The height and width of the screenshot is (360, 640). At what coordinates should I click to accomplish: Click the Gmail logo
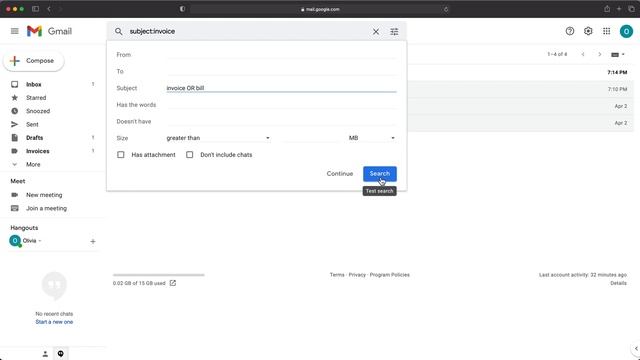pos(49,31)
